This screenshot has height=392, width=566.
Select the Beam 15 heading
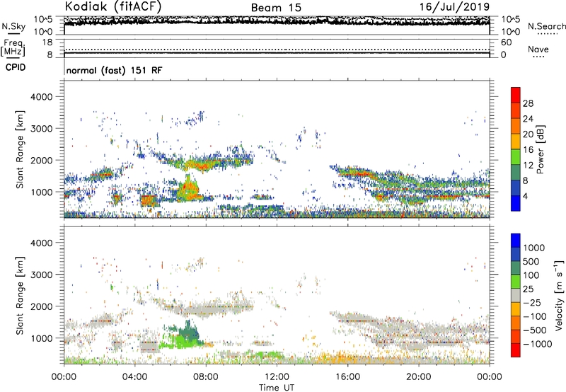point(276,8)
